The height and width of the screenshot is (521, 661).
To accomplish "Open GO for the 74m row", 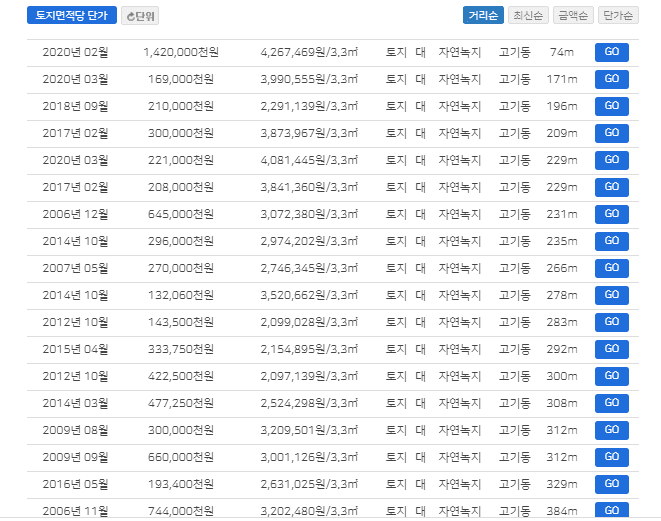I will [612, 52].
